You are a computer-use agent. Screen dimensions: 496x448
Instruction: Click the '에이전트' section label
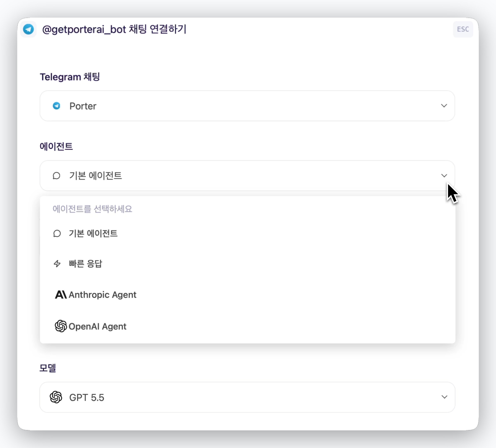56,147
